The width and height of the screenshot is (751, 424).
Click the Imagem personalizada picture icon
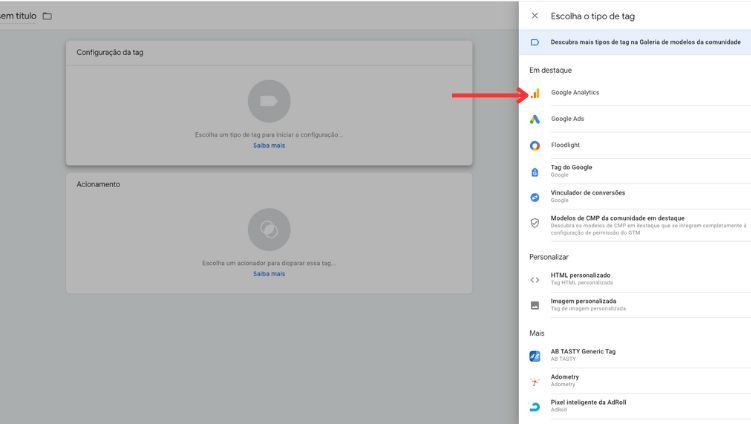[x=535, y=305]
